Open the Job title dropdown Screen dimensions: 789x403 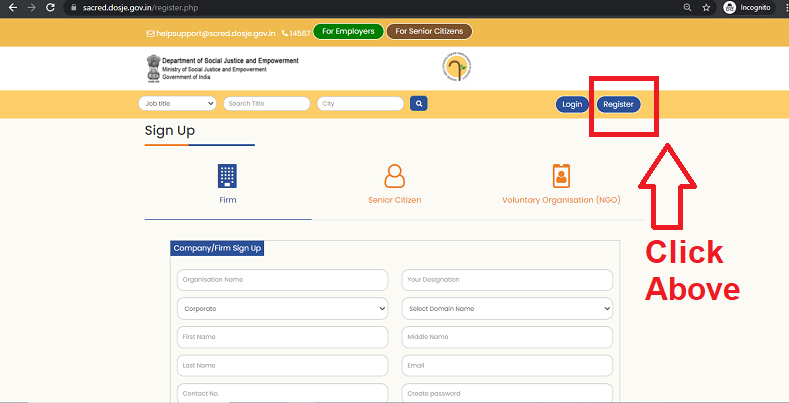pyautogui.click(x=177, y=104)
